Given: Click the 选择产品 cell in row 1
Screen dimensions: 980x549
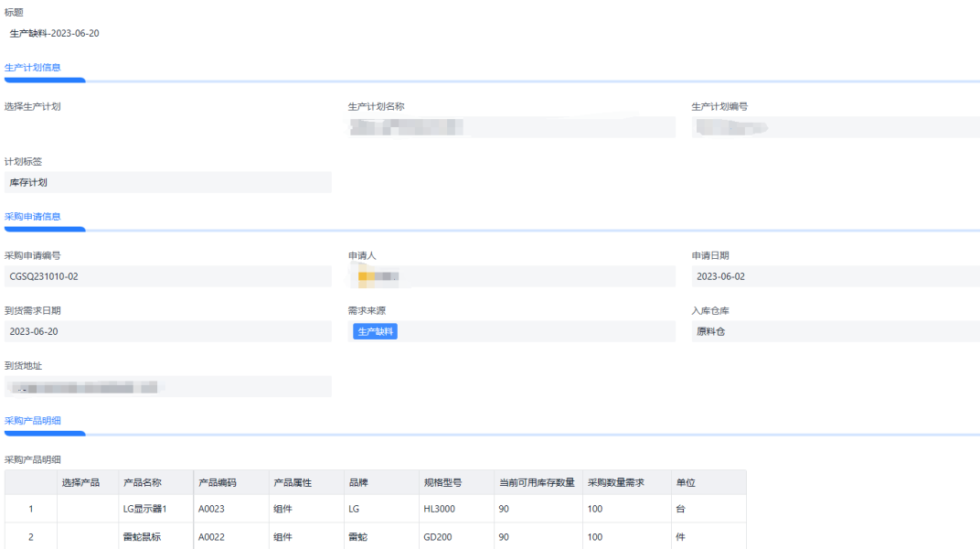Looking at the screenshot, I should (x=88, y=509).
